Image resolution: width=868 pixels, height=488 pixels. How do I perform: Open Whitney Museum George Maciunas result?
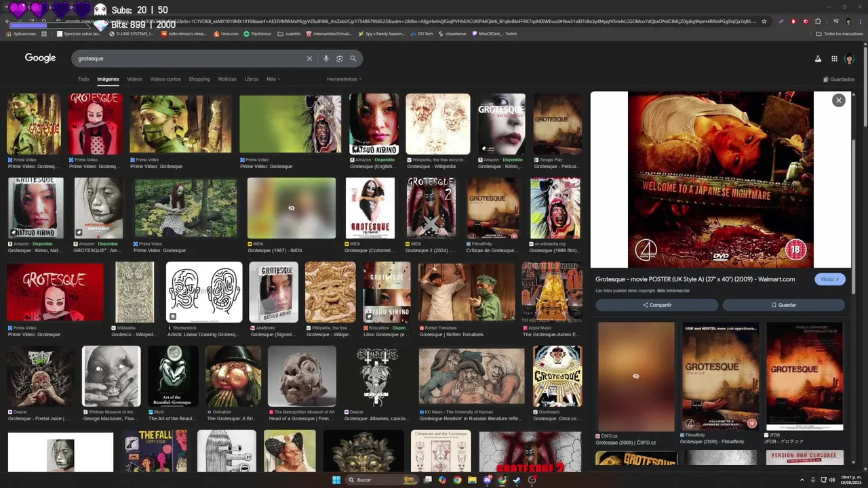point(111,376)
